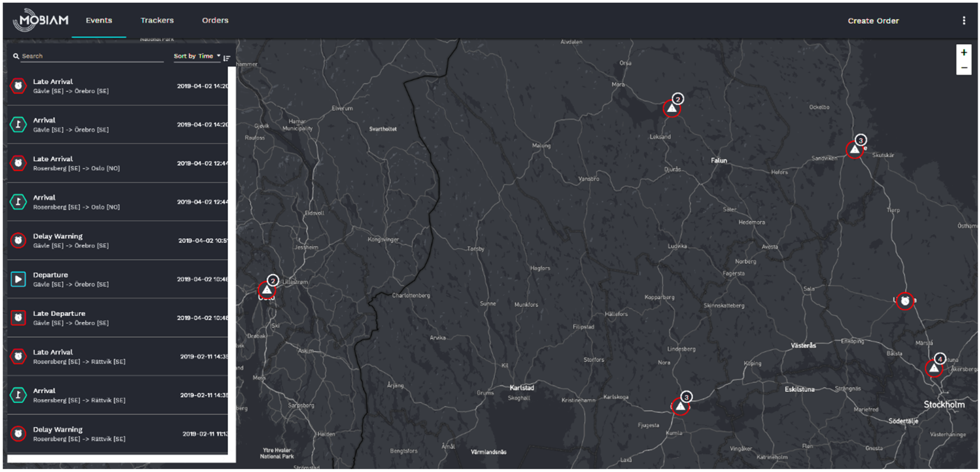This screenshot has width=980, height=472.
Task: Switch to the Trackers tab
Action: [x=157, y=20]
